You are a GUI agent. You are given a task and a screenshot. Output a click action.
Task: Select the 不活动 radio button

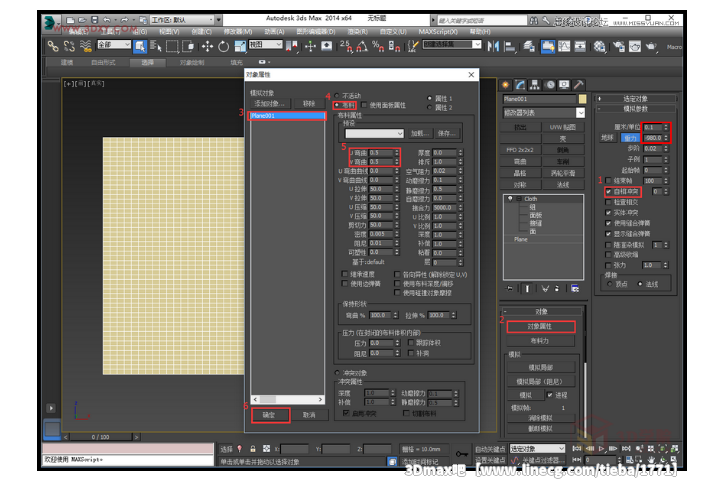(x=337, y=96)
